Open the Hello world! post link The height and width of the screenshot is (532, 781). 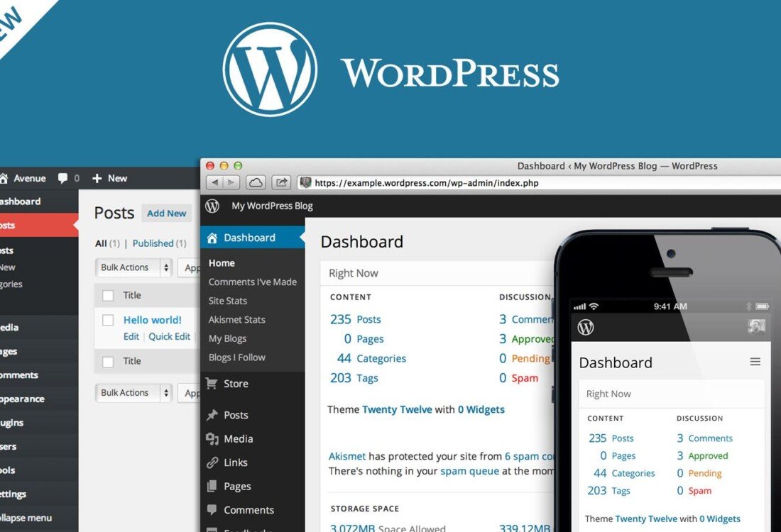point(153,320)
